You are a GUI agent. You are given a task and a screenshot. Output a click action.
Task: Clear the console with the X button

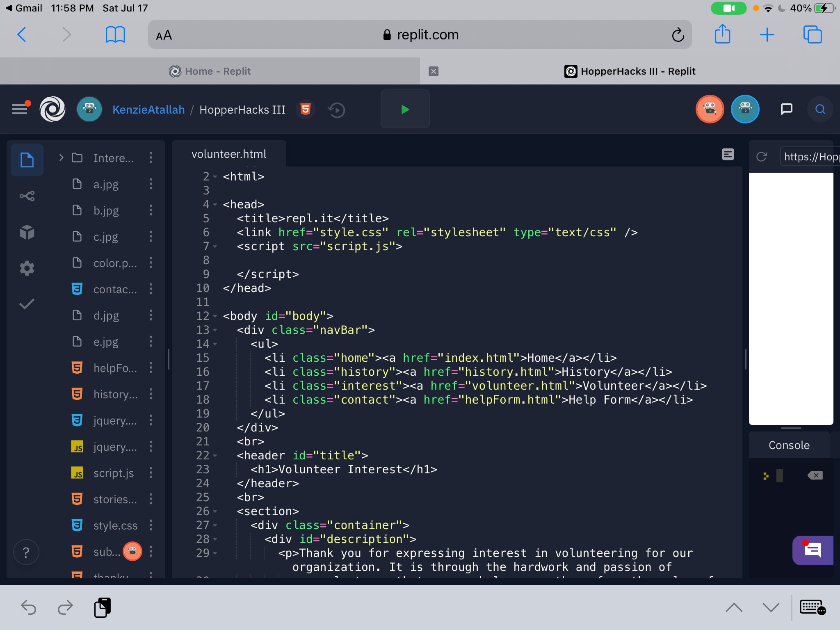coord(815,475)
